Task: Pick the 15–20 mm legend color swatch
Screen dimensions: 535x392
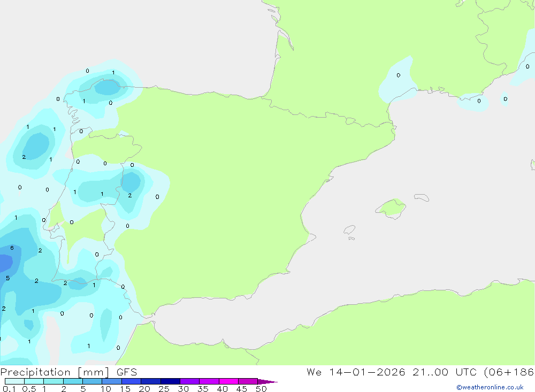Action: pyautogui.click(x=132, y=381)
